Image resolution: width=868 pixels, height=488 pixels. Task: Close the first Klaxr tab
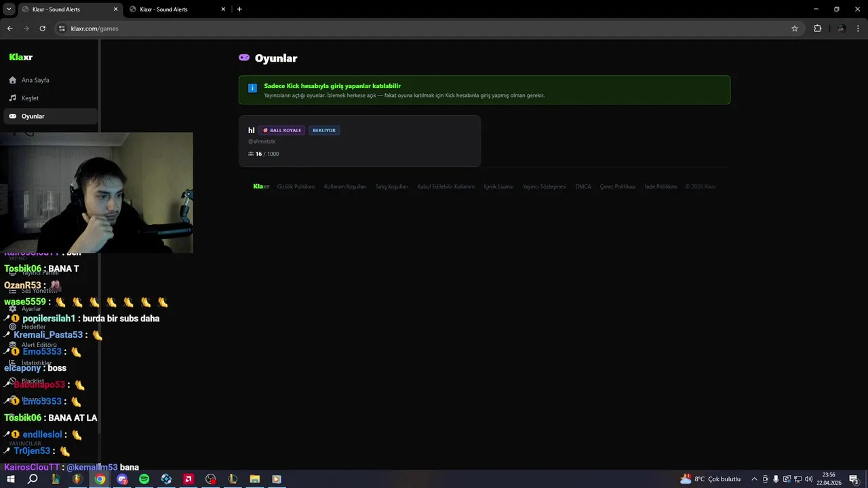click(x=115, y=9)
